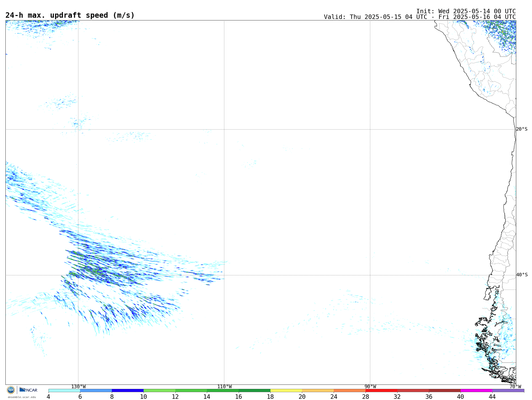
Task: Click the 20°S latitude label
Action: tap(522, 129)
